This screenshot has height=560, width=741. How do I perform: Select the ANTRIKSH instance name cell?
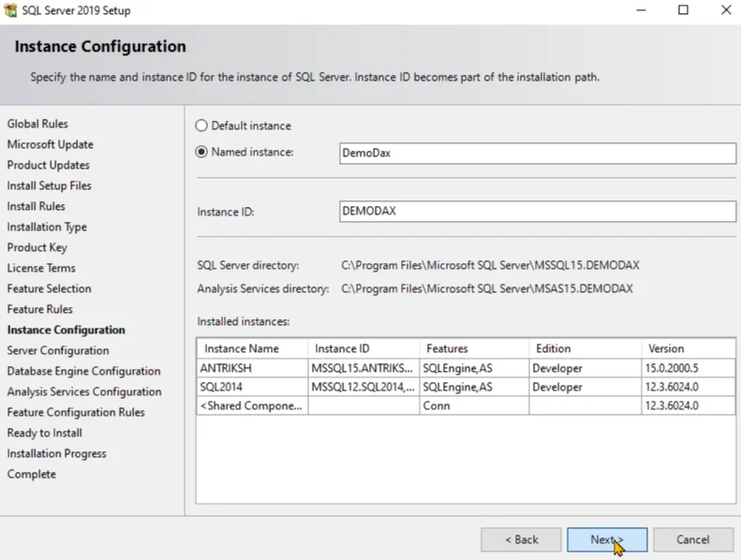tap(252, 368)
